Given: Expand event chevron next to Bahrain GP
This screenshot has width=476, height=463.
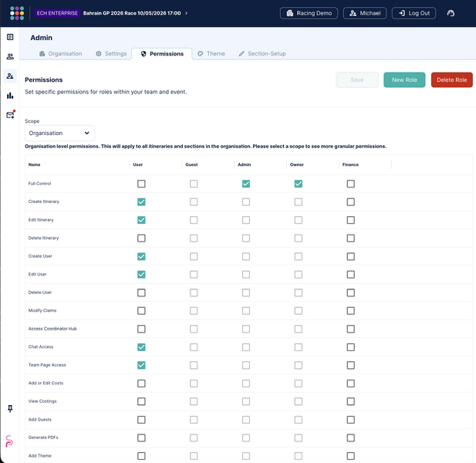Looking at the screenshot, I should [x=186, y=13].
